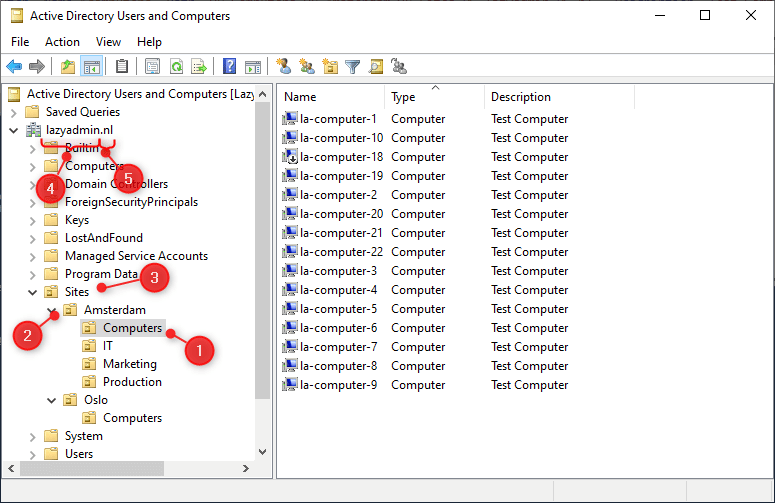This screenshot has height=503, width=775.
Task: Open filter options with funnel icon
Action: 352,66
